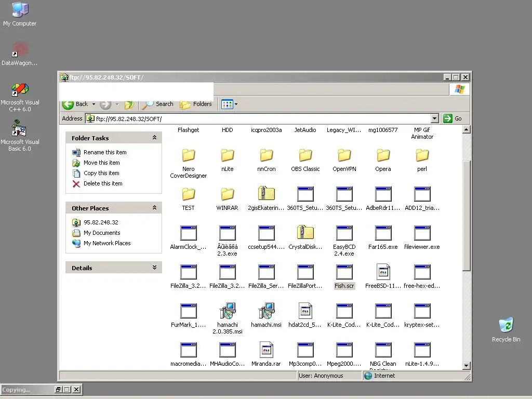532x399 pixels.
Task: Select the Fish.scr screensaver file
Action: click(x=344, y=277)
